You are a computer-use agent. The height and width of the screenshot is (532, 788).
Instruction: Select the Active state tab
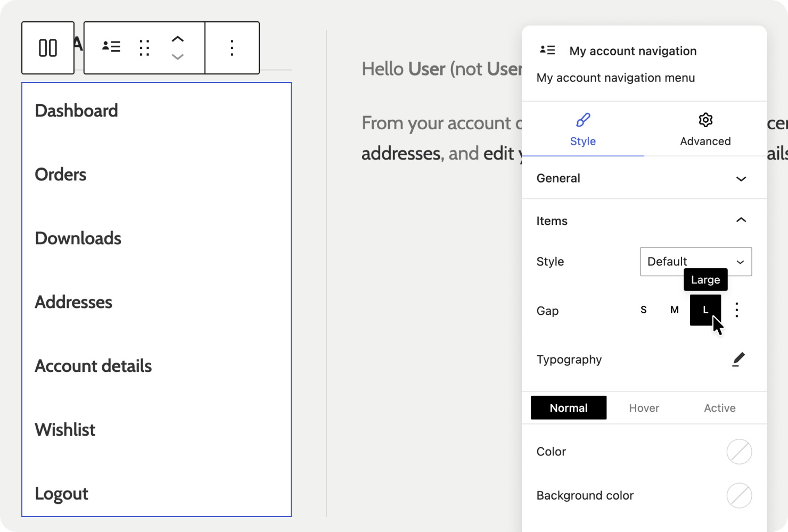(720, 408)
